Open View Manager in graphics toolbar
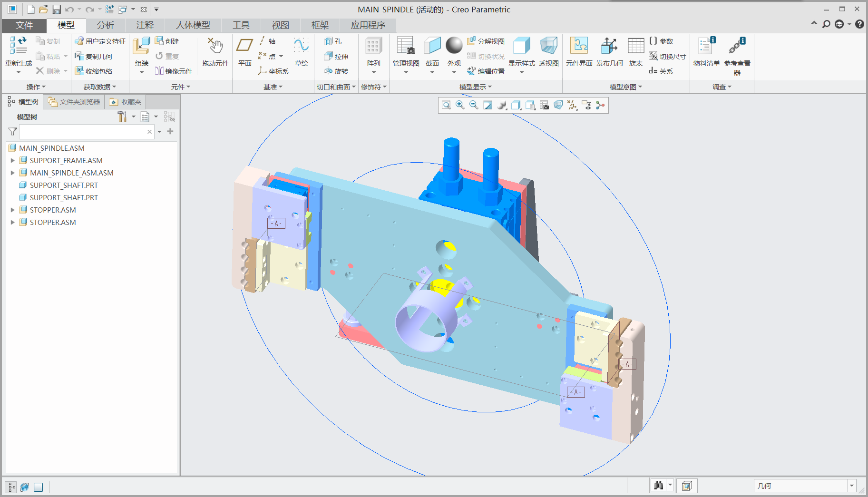 click(544, 105)
